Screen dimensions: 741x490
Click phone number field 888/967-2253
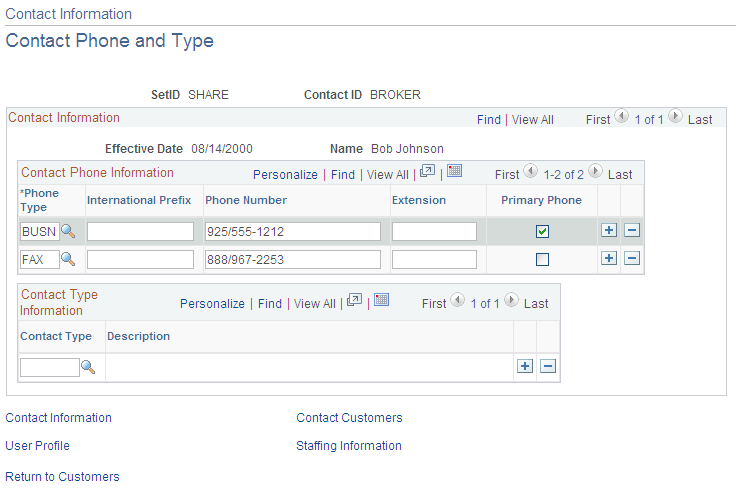[293, 259]
